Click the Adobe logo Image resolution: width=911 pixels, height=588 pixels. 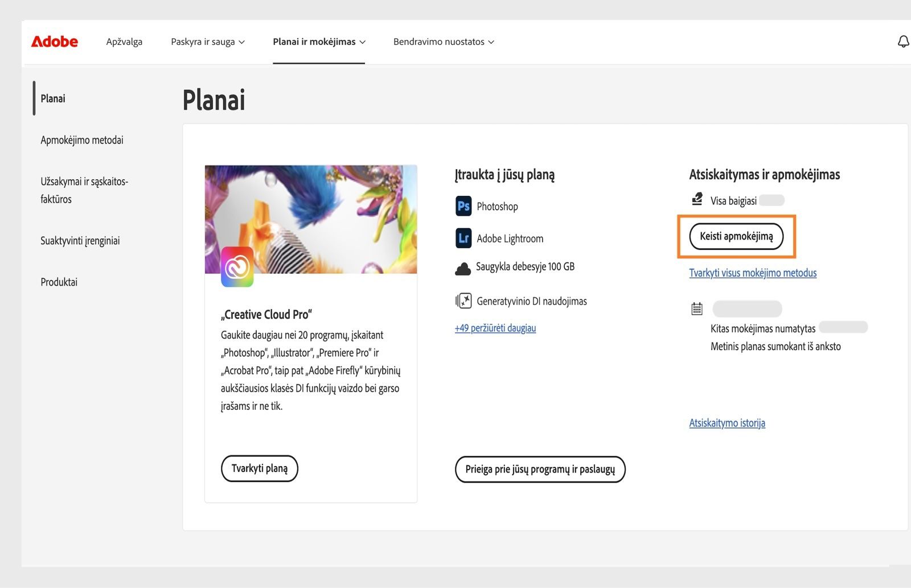coord(55,42)
